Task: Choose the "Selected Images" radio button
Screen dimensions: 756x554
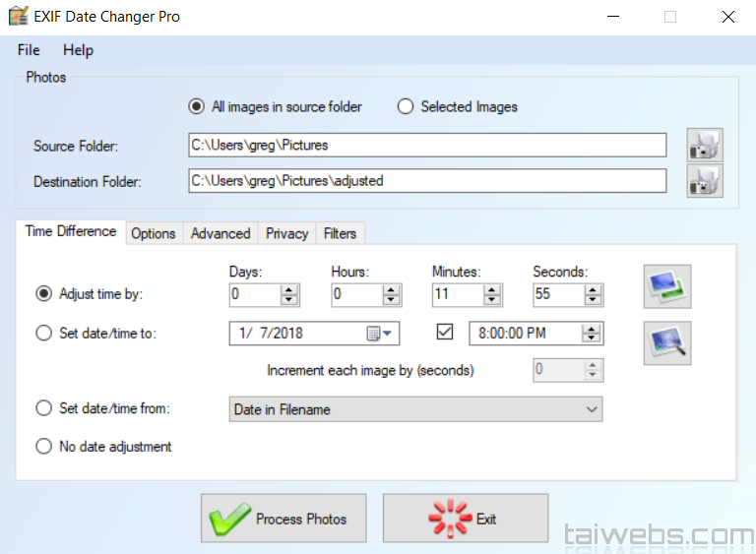Action: [406, 106]
